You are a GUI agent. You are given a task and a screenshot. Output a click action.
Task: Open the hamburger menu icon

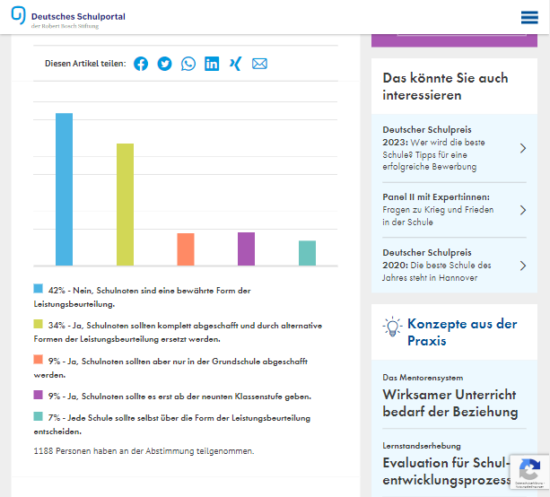[529, 17]
